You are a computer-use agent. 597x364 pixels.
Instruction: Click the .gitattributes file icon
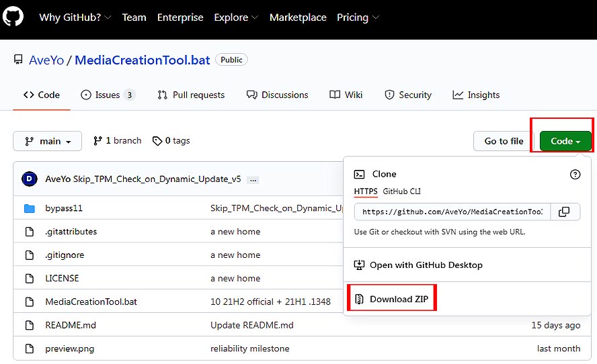pos(30,232)
